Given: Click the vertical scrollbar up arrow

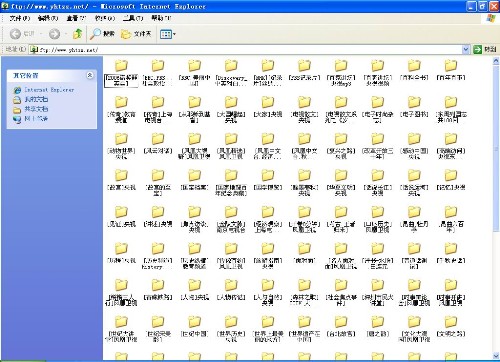Looking at the screenshot, I should tap(496, 61).
